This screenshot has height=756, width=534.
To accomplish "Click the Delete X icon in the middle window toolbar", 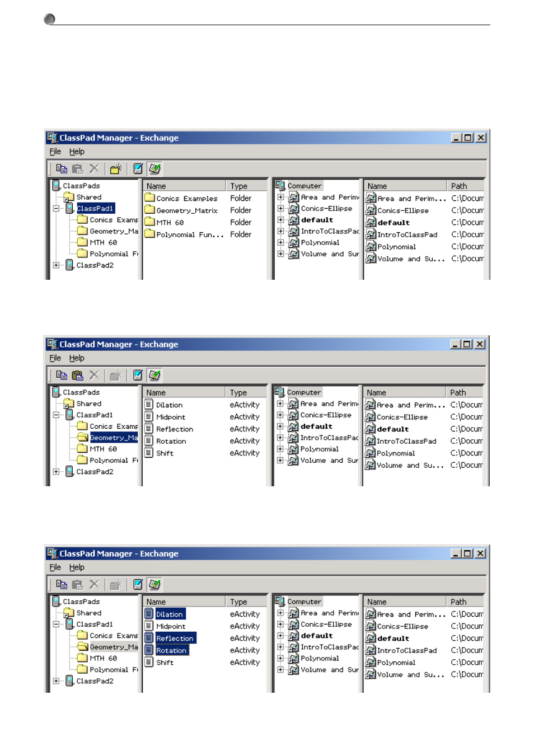I will 94,375.
